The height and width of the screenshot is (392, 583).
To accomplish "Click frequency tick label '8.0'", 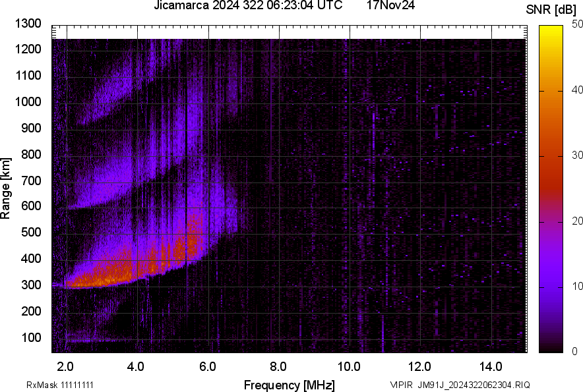I will 278,367.
